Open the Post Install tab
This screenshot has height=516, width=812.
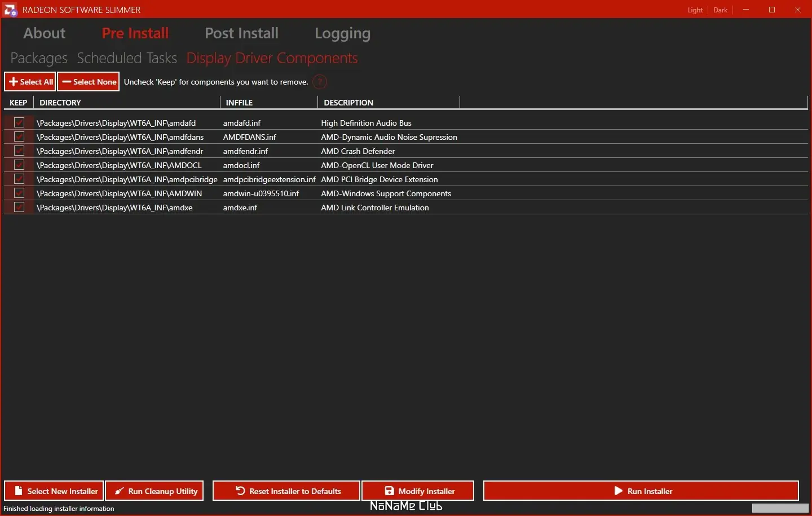(242, 33)
